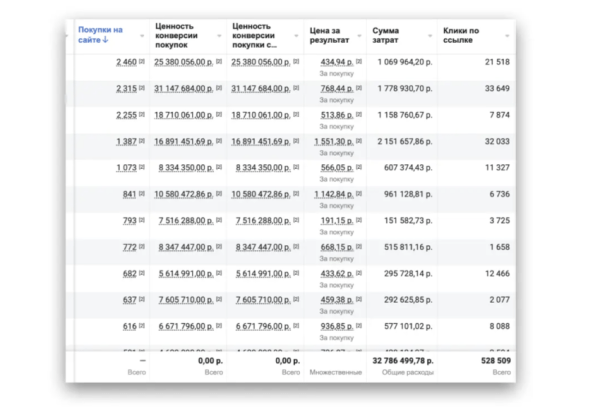Open dropdown arrow on Клики по ссылке column
Viewport: 600px width, 407px height.
[x=507, y=36]
